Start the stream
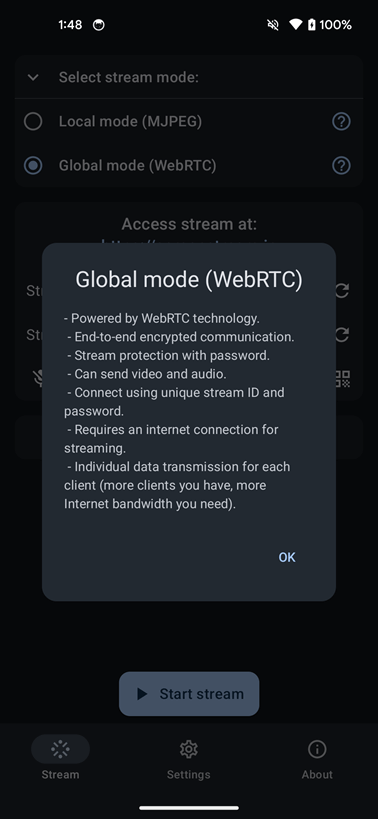 189,694
